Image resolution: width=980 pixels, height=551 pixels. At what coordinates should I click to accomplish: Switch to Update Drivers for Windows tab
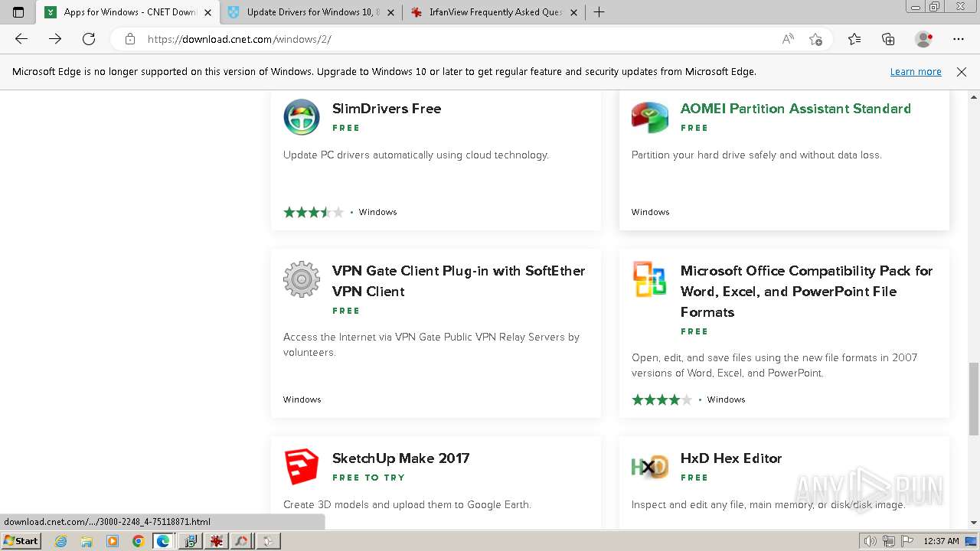[312, 12]
